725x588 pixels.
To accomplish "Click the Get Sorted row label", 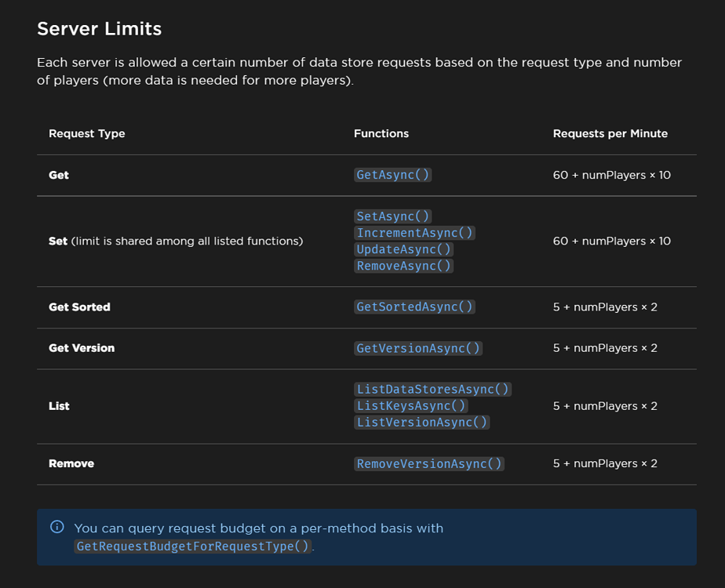I will pos(80,307).
